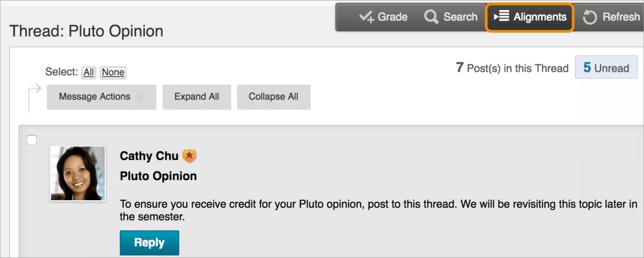Choose the All link next to Select
This screenshot has width=644, height=258.
[x=89, y=72]
